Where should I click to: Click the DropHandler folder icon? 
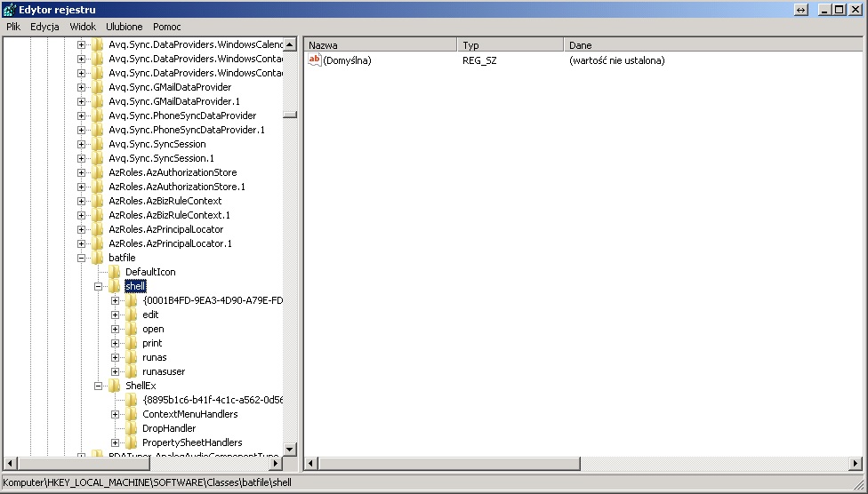tap(131, 428)
